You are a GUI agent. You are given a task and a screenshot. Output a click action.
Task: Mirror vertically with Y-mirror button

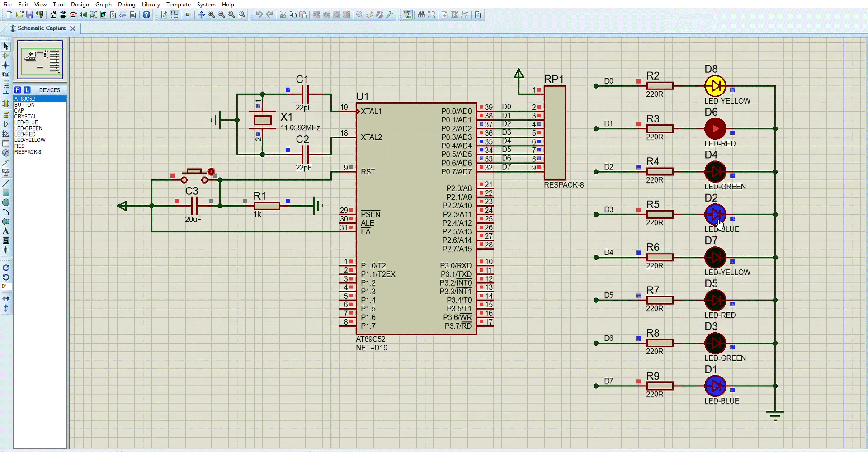(x=6, y=308)
